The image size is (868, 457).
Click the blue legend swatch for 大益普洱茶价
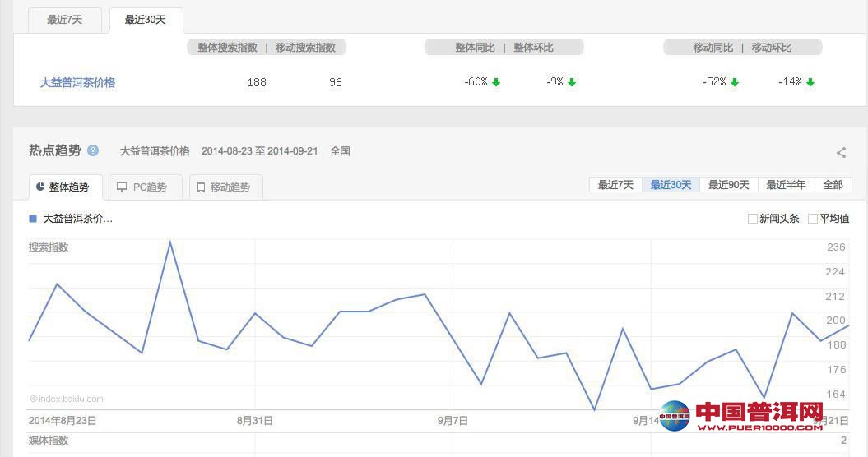click(x=33, y=219)
